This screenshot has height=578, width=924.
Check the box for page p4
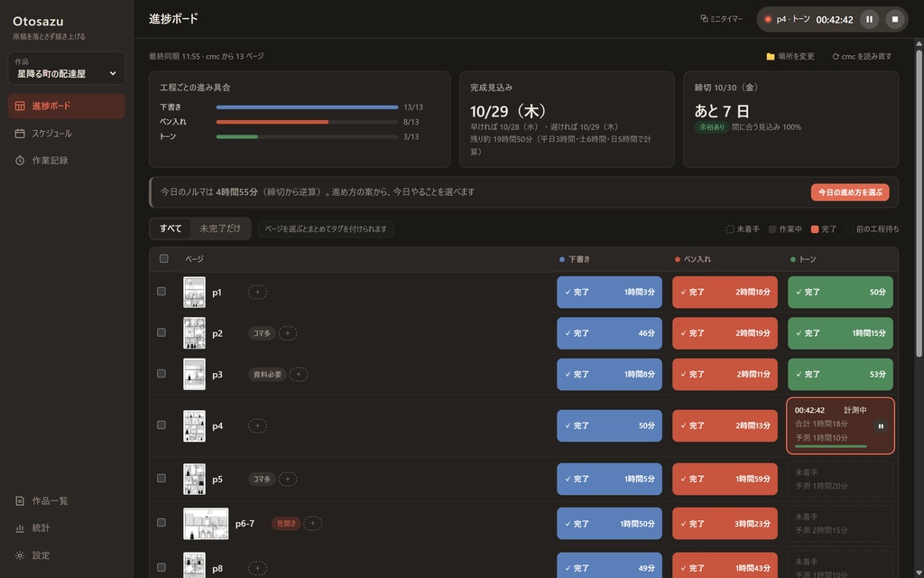point(162,425)
